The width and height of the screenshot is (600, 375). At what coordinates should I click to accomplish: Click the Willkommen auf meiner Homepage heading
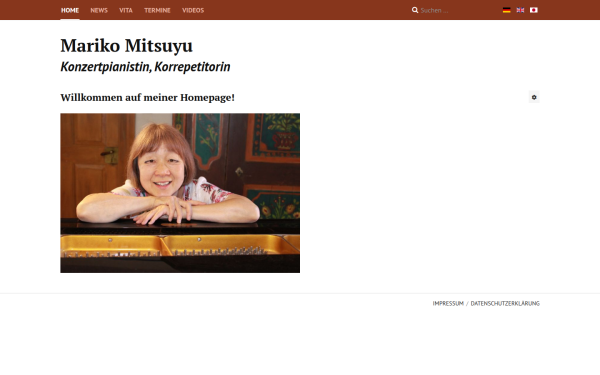148,98
